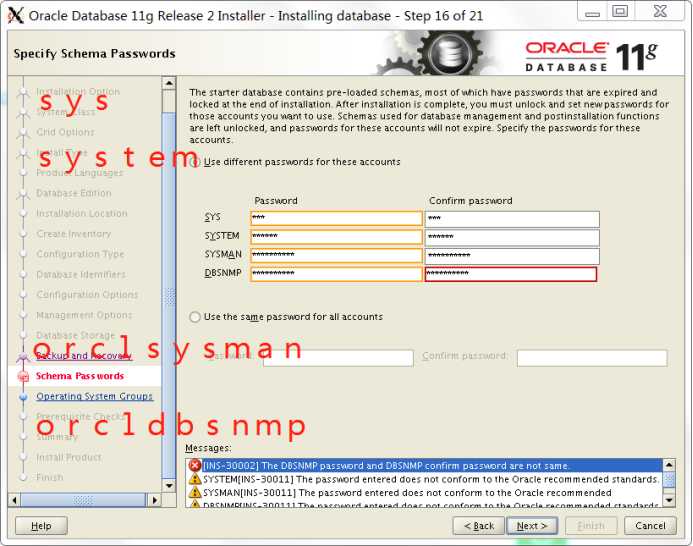Maximize the installer window
This screenshot has width=693, height=546.
tap(620, 11)
